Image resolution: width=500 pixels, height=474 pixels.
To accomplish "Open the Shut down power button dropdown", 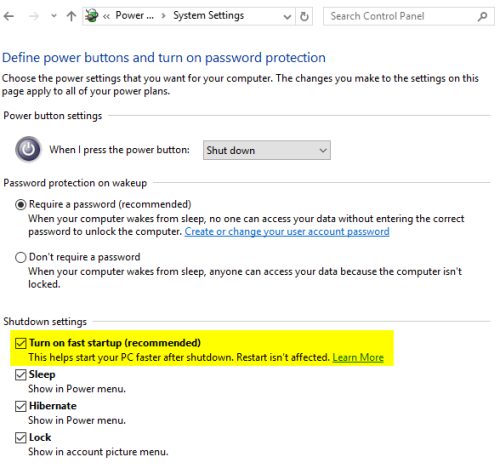I will point(267,150).
